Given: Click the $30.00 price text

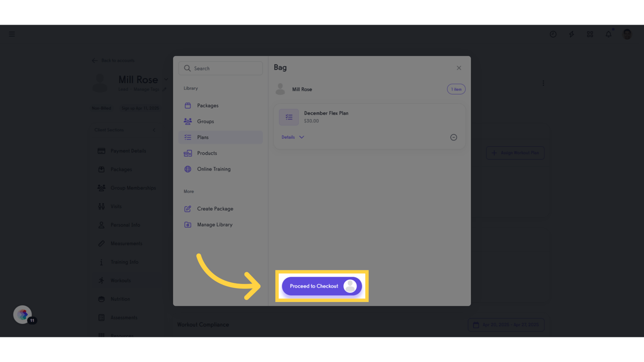Looking at the screenshot, I should click(x=312, y=121).
